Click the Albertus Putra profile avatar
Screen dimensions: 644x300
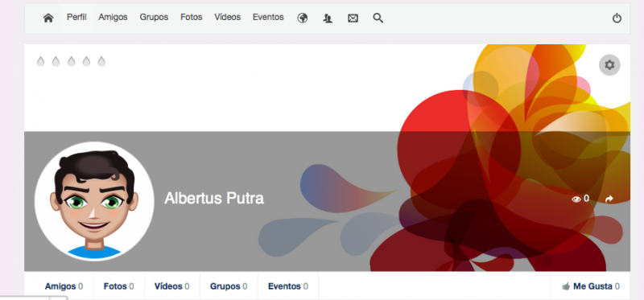coord(94,202)
